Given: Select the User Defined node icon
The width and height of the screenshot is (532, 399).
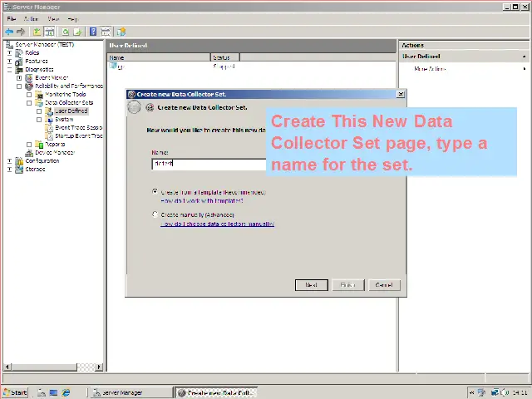Looking at the screenshot, I should [x=49, y=111].
